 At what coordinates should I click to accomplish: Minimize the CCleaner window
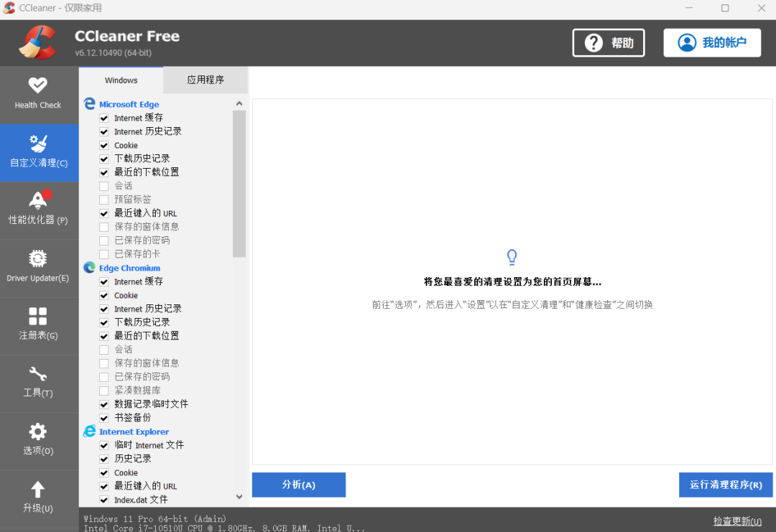click(689, 8)
